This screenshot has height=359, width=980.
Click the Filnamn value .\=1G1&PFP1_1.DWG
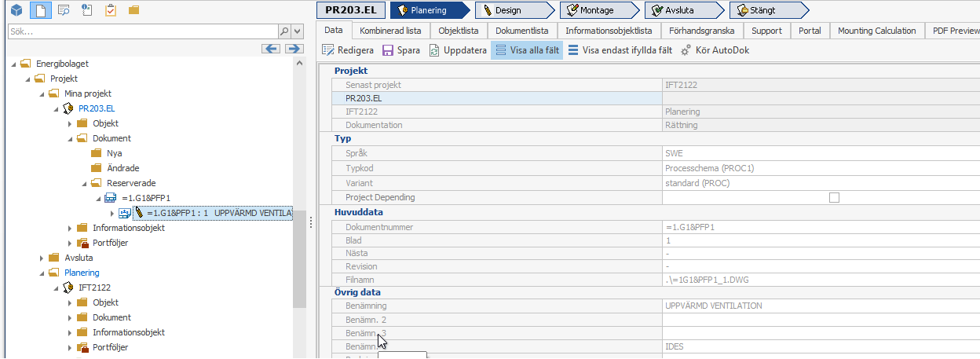point(709,280)
